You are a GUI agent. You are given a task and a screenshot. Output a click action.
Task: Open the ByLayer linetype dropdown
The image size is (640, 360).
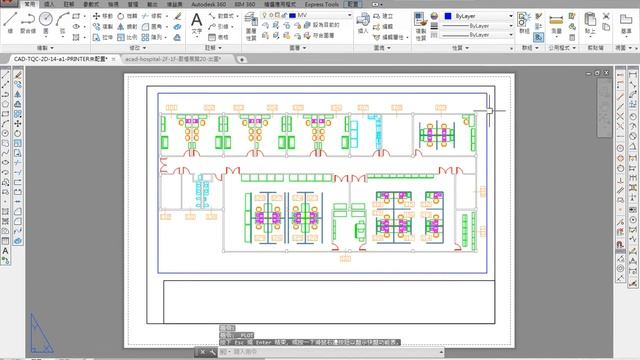pos(511,35)
